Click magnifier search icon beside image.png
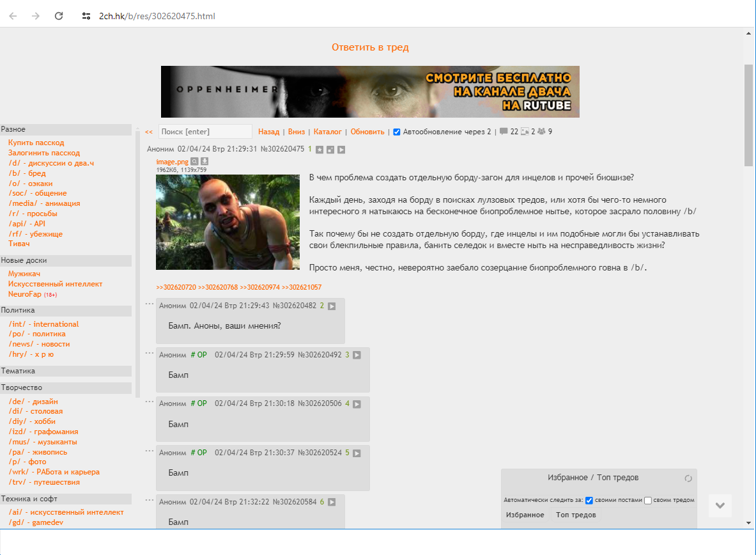 click(194, 162)
